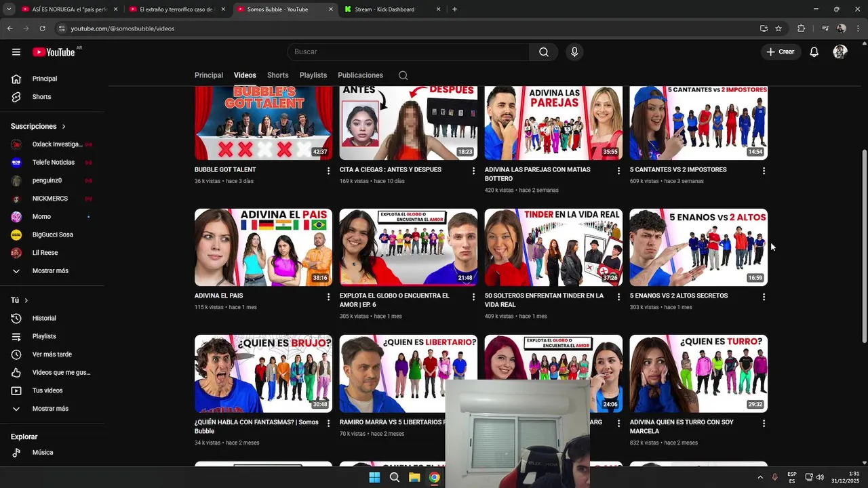Screen dimensions: 868x488
Task: Click the Crear button
Action: (780, 52)
